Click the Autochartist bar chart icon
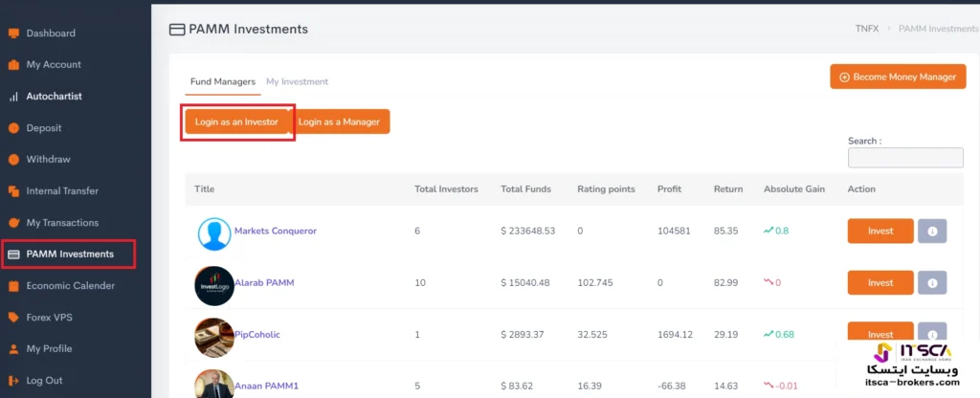Viewport: 980px width, 398px height. [13, 97]
